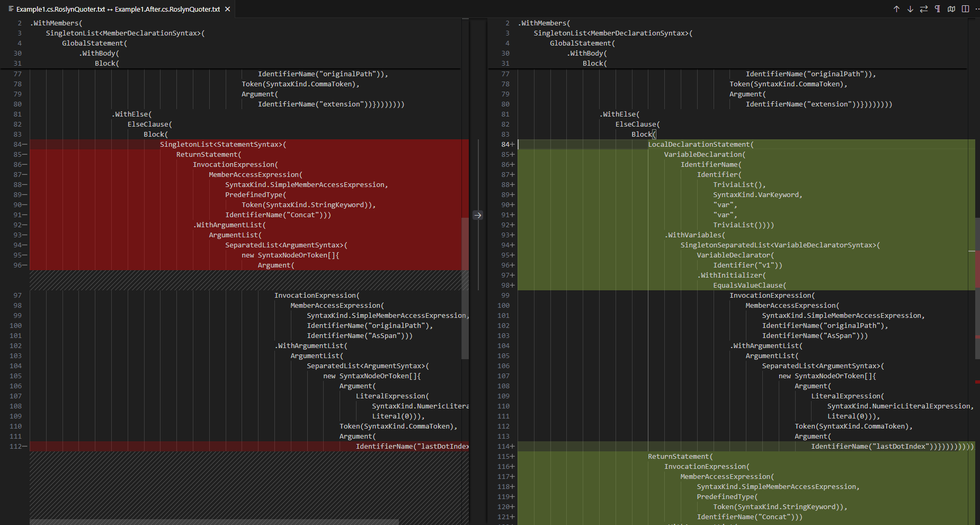Click left sticky header .WithMembers(
Viewport: 980px width, 525px height.
pyautogui.click(x=56, y=23)
